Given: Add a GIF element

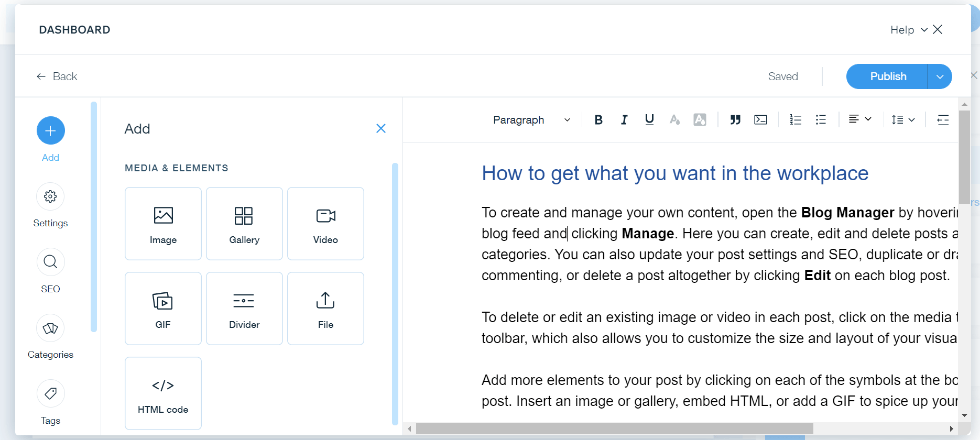Looking at the screenshot, I should click(163, 309).
